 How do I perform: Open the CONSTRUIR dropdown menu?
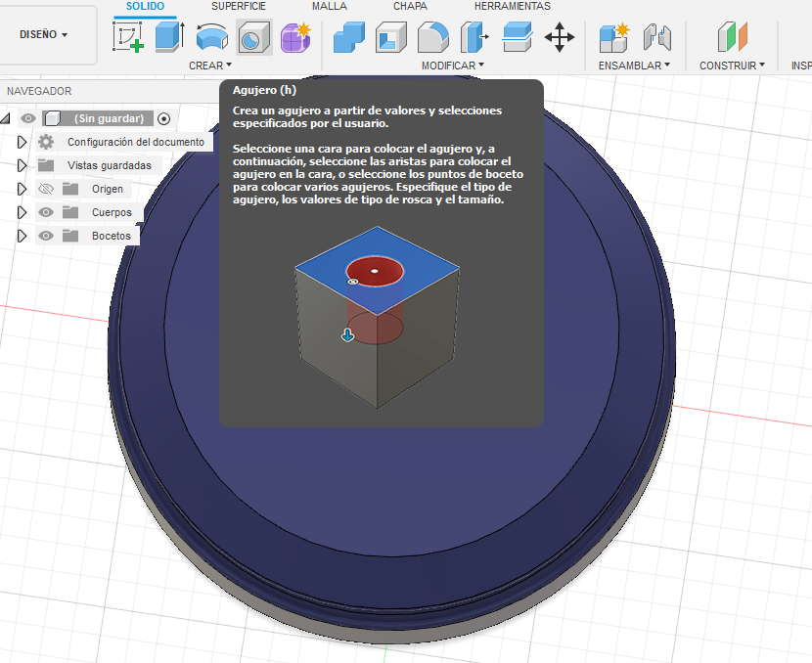click(732, 66)
